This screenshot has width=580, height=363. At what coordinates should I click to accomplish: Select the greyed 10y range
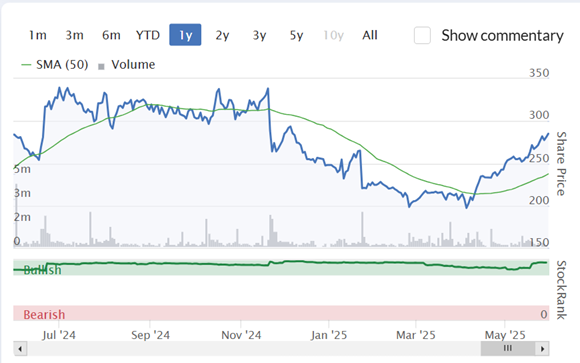pos(333,35)
